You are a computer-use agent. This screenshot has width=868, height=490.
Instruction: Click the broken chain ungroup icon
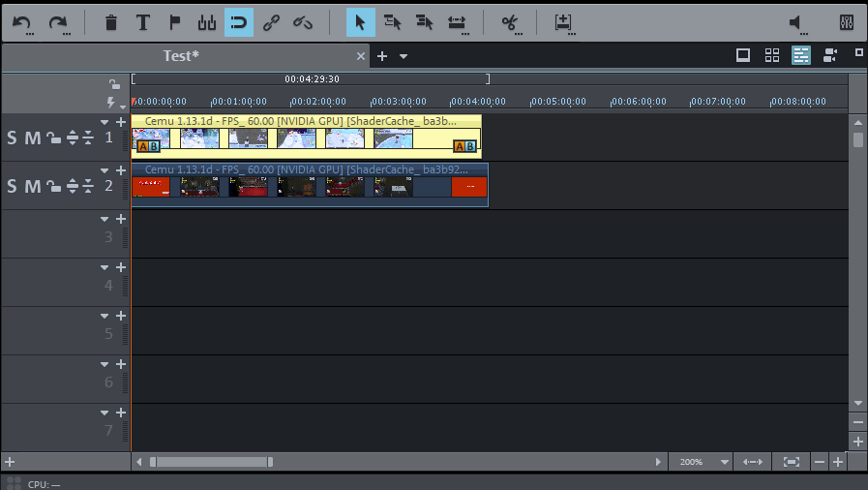[x=303, y=22]
